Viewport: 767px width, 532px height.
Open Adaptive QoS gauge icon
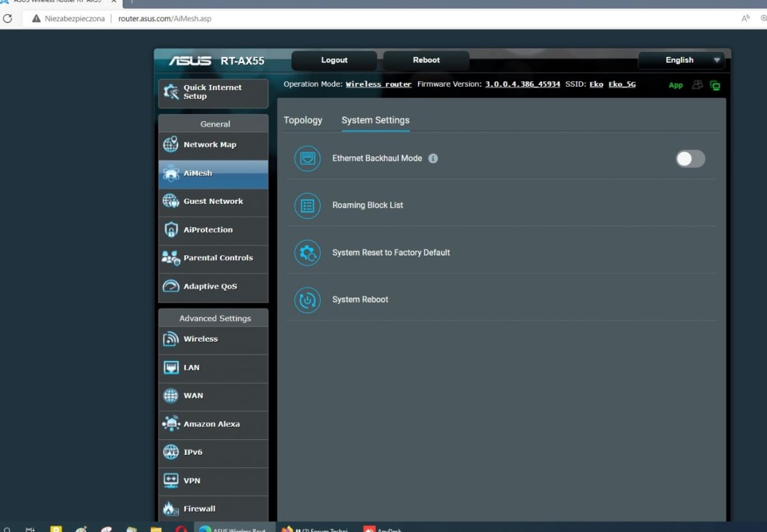click(171, 286)
